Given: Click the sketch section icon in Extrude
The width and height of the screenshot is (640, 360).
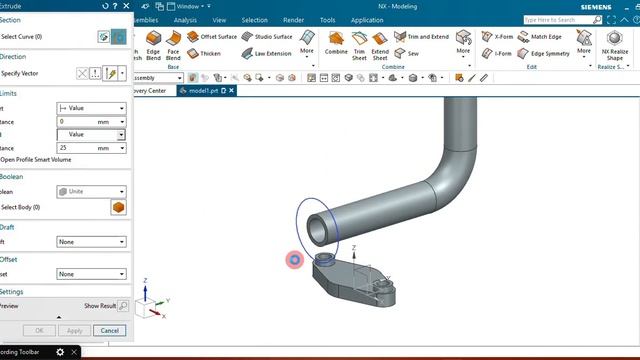Looking at the screenshot, I should click(x=104, y=37).
